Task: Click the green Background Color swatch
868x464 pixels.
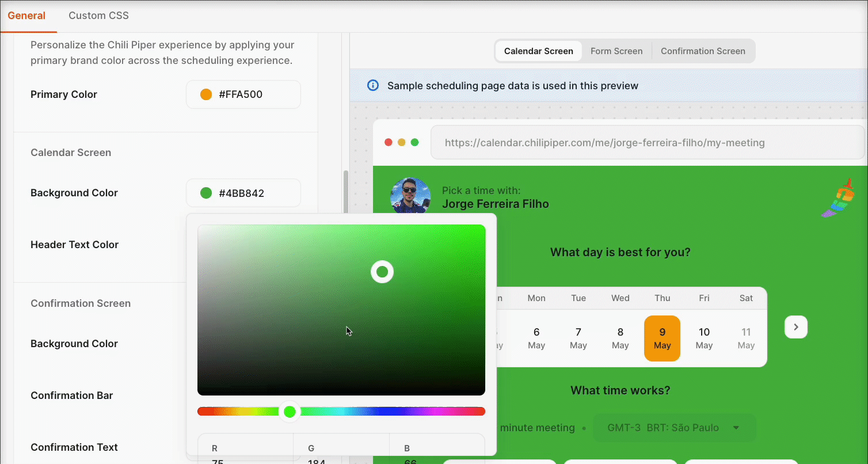Action: click(x=206, y=193)
